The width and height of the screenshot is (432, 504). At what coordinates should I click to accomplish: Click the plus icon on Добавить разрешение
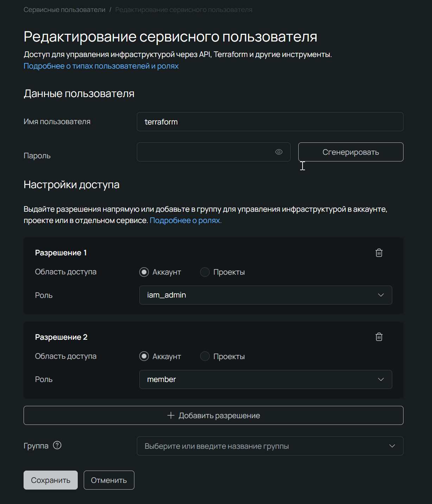coord(170,415)
